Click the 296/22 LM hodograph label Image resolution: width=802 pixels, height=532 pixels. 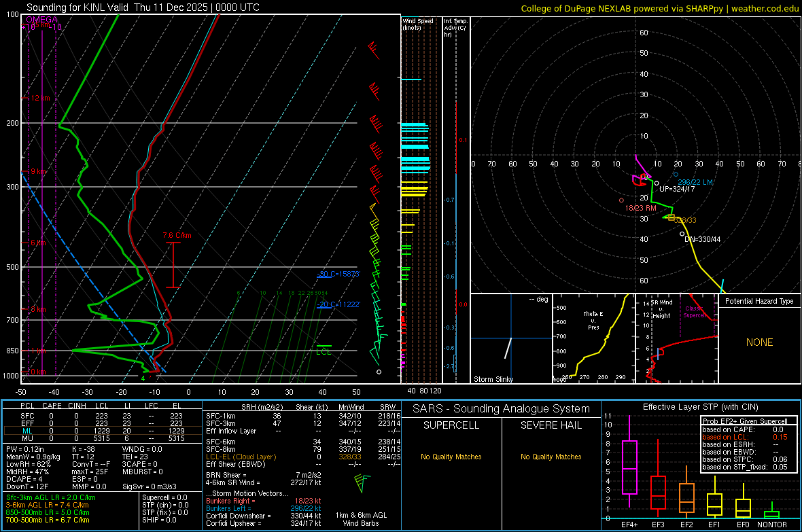pos(695,182)
